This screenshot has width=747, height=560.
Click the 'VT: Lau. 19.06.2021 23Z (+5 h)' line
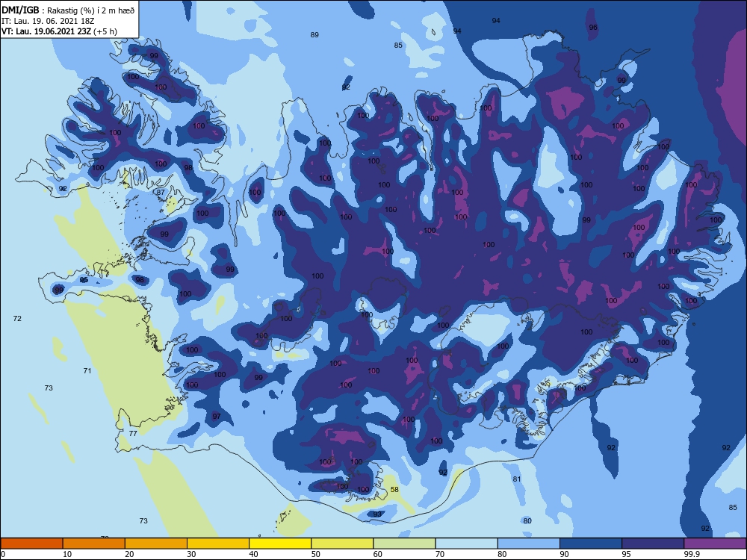coord(59,31)
